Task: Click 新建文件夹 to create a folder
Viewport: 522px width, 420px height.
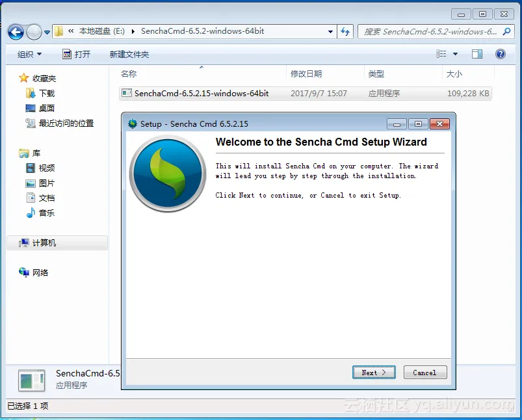Action: point(129,54)
